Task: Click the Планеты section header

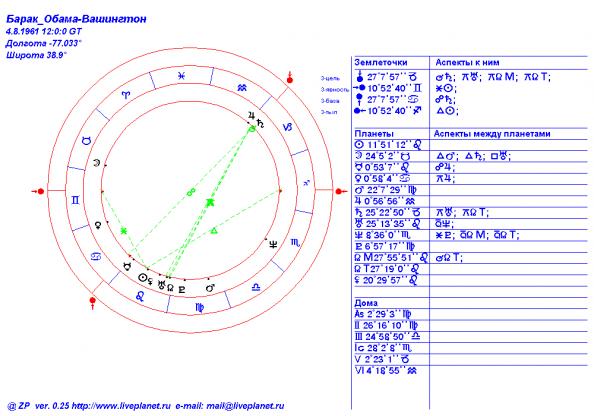Action: coord(374,134)
